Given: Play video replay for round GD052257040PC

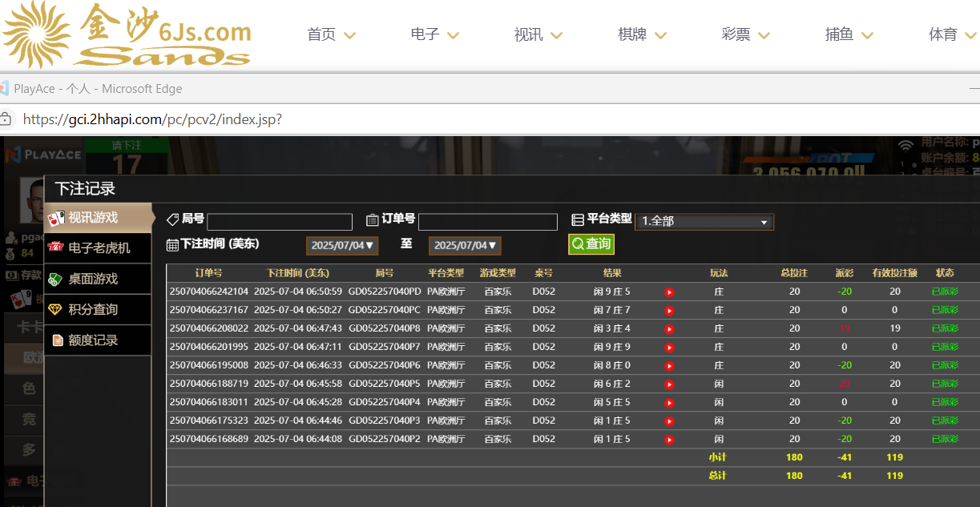Looking at the screenshot, I should click(x=669, y=311).
